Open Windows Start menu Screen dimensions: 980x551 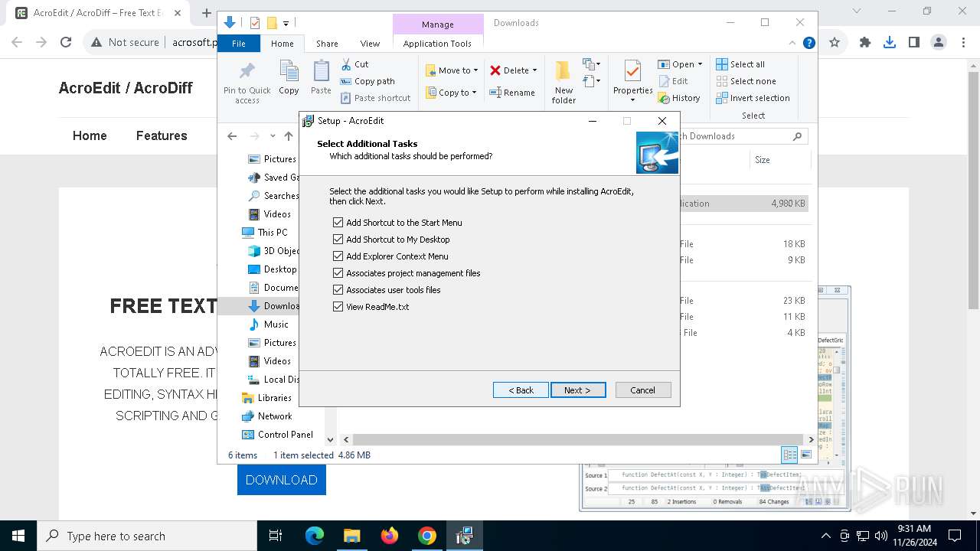coord(18,536)
